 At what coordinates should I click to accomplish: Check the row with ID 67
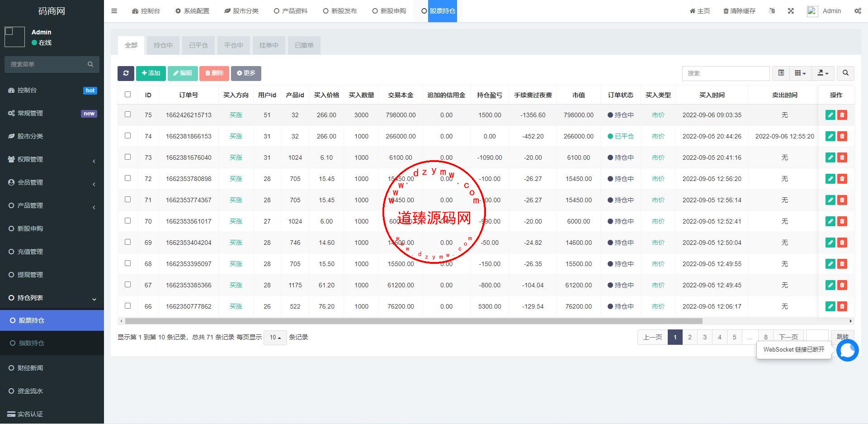click(x=127, y=285)
